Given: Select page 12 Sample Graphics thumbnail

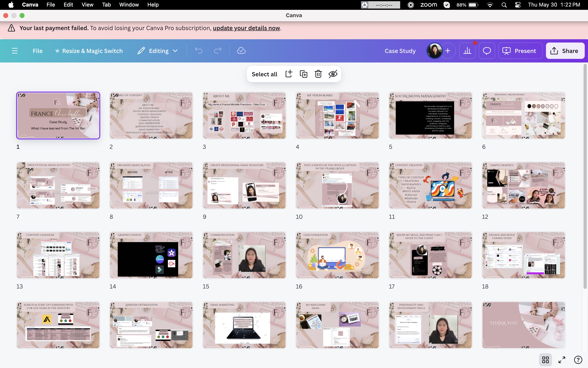Looking at the screenshot, I should 524,185.
